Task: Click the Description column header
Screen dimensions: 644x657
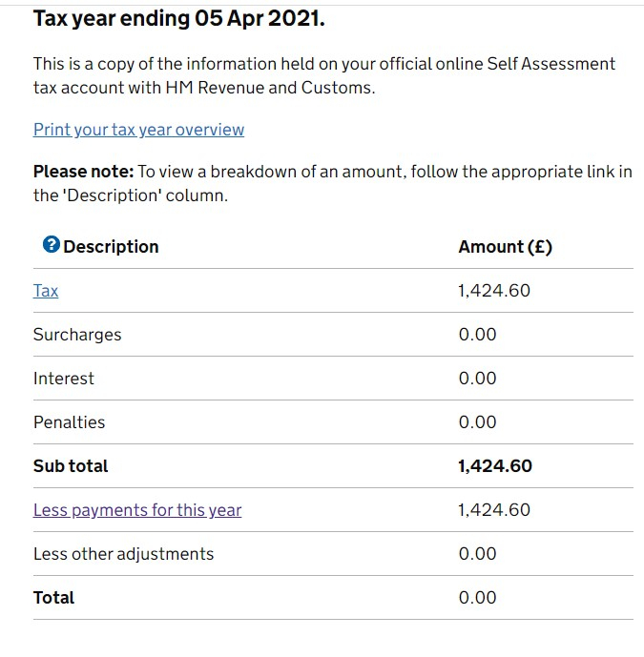Action: pyautogui.click(x=111, y=247)
